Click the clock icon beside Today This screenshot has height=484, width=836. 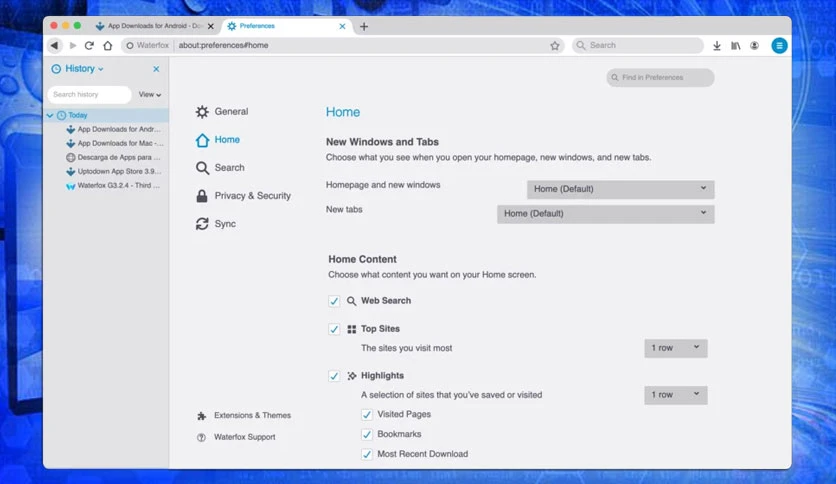[61, 115]
